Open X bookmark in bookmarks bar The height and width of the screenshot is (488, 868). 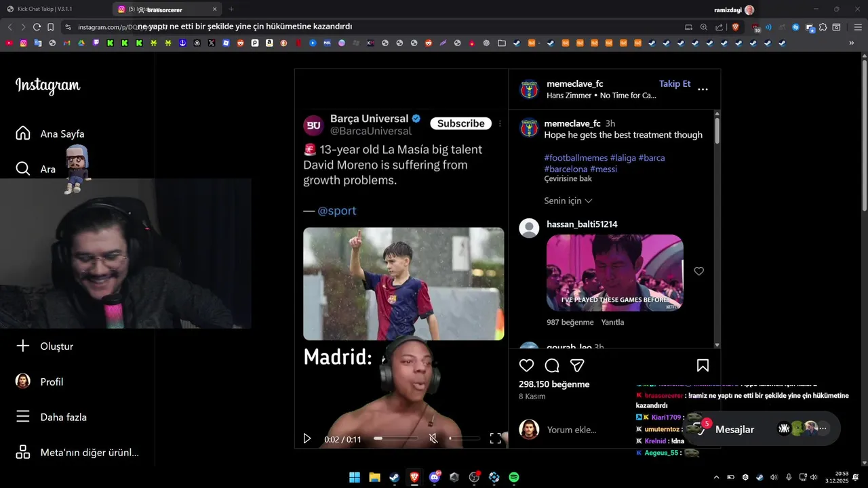coord(212,43)
